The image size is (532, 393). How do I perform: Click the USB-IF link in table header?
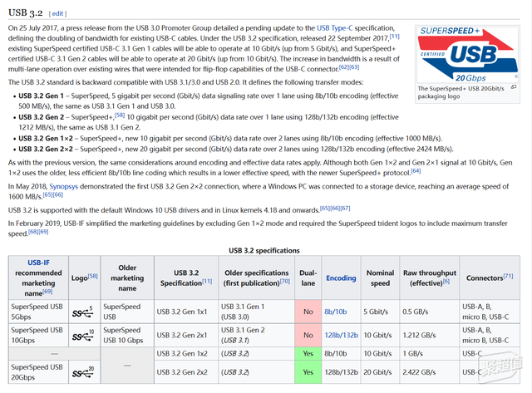[x=38, y=263]
